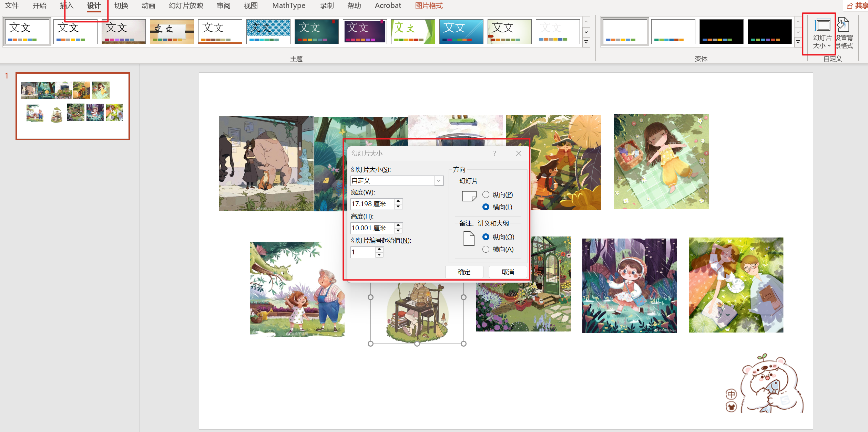Image resolution: width=868 pixels, height=432 pixels.
Task: Select the dark purple theme thumbnail
Action: point(365,31)
